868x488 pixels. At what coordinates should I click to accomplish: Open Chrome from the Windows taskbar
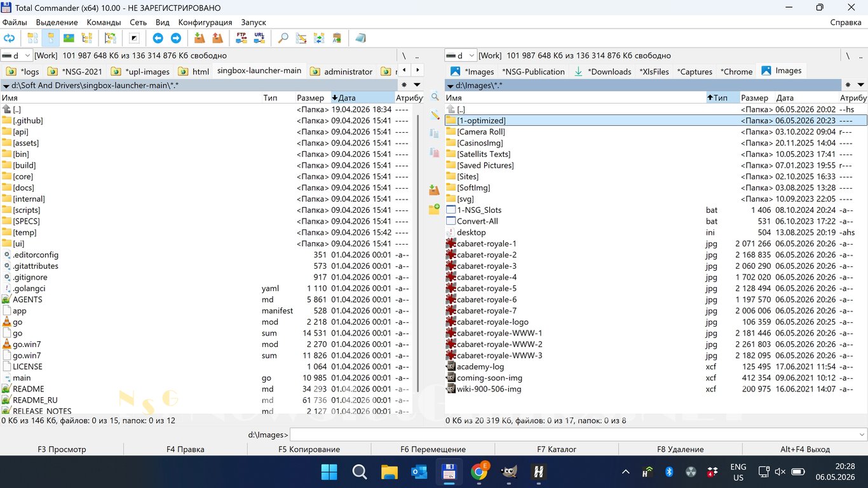tap(480, 472)
